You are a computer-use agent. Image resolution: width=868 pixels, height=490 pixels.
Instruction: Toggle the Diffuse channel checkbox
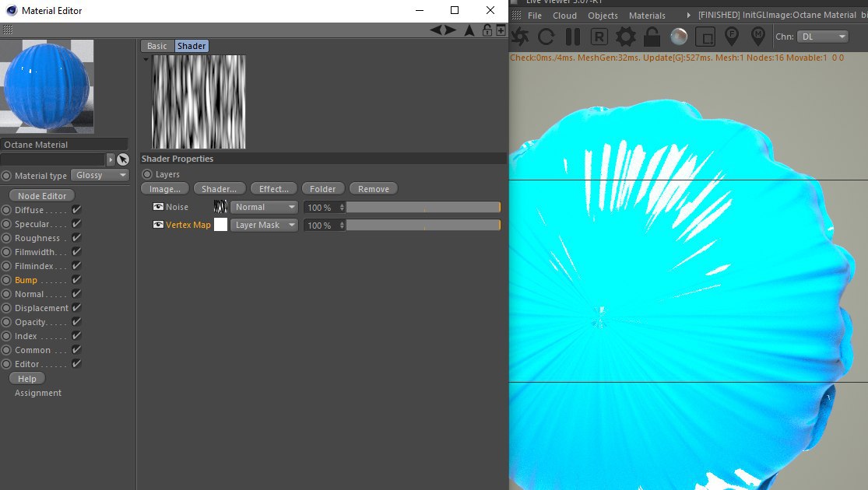point(76,209)
